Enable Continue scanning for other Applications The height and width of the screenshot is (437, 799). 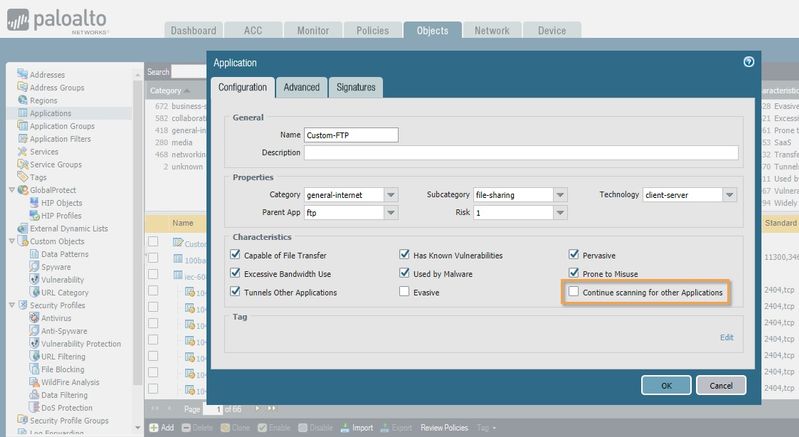pos(574,291)
